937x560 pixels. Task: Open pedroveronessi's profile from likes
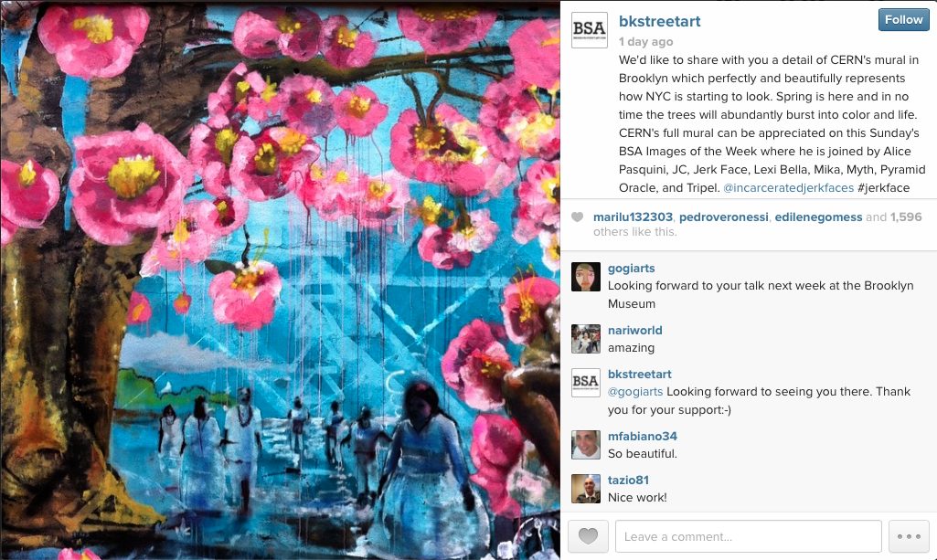coord(724,217)
